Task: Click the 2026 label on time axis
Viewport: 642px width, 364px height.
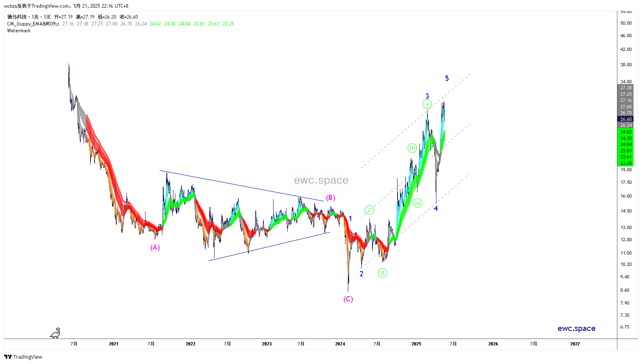Action: tap(493, 344)
